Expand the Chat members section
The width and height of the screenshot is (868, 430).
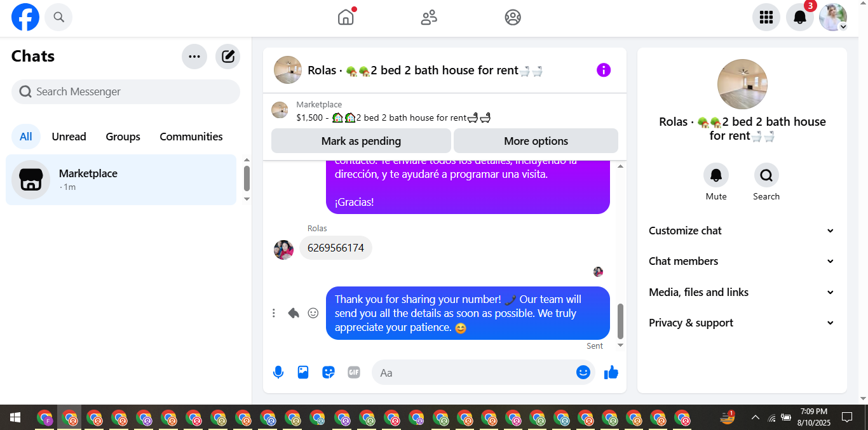742,261
